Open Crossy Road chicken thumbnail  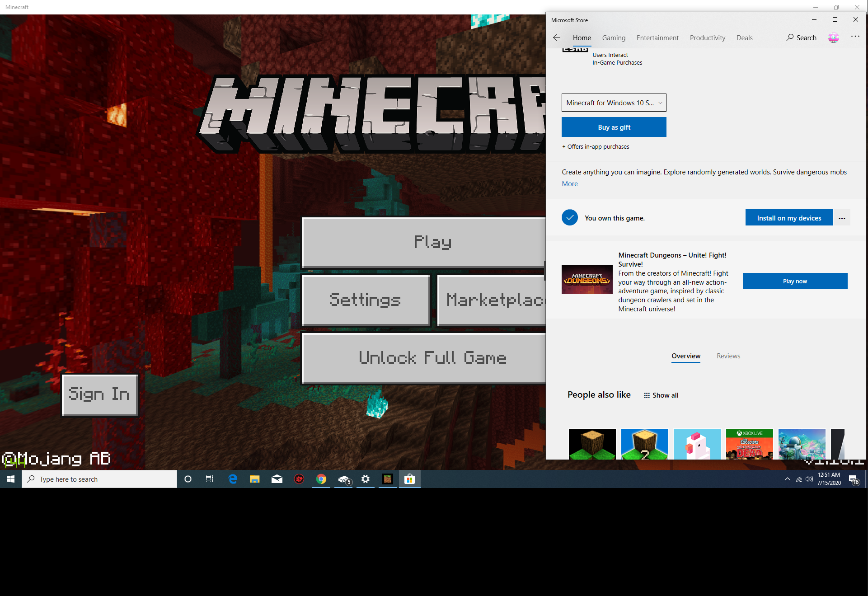[x=697, y=444]
